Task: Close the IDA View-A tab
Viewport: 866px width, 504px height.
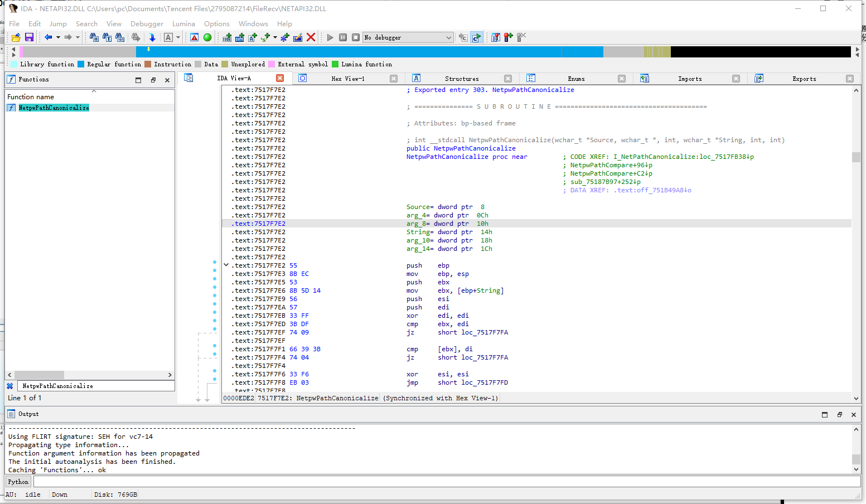Action: (280, 78)
